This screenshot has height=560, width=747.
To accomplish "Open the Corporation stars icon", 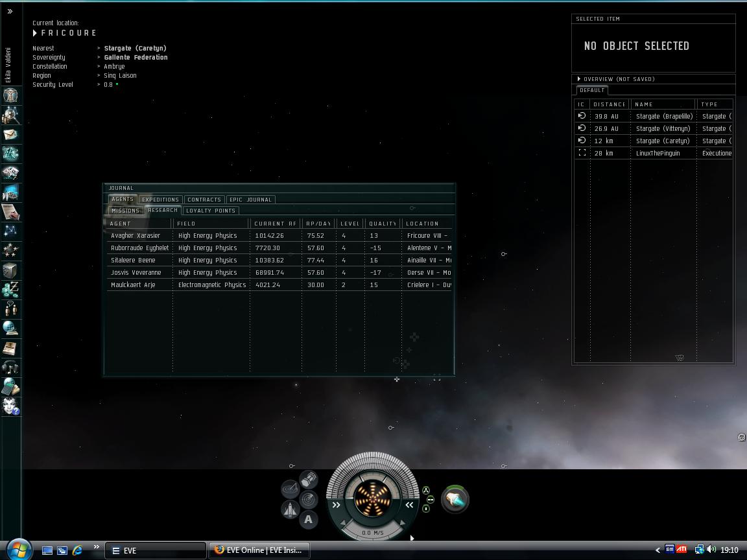I will coord(10,250).
